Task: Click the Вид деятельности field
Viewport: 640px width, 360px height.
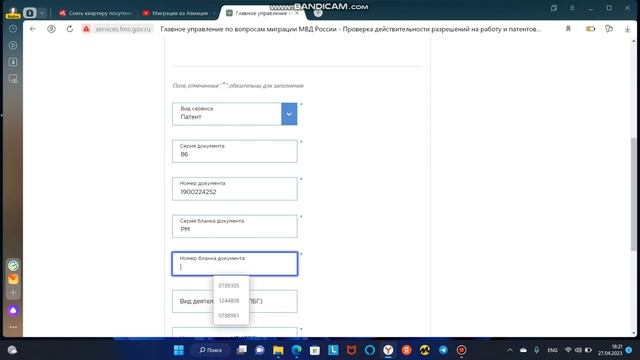Action: [x=235, y=301]
